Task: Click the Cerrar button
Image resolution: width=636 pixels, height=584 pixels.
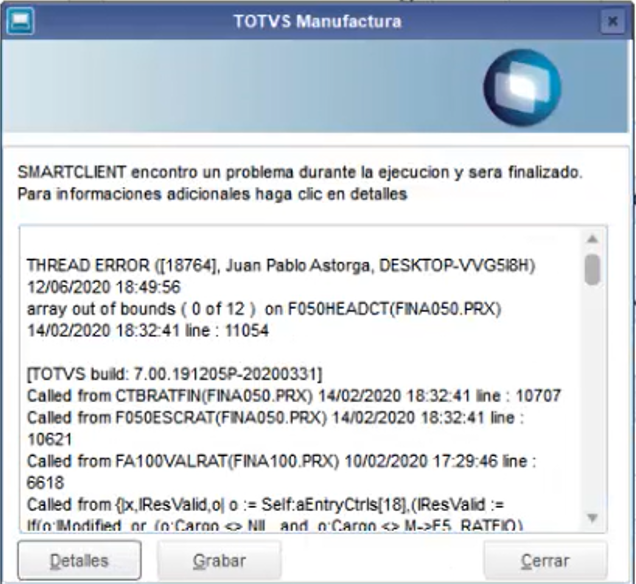Action: pos(545,560)
